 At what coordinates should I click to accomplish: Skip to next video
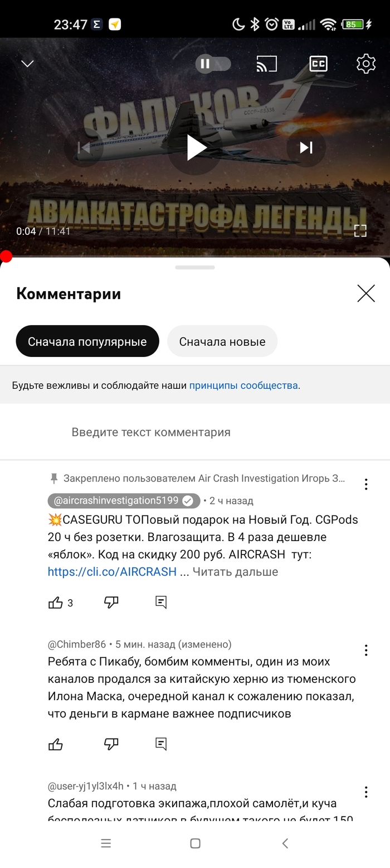(x=306, y=147)
